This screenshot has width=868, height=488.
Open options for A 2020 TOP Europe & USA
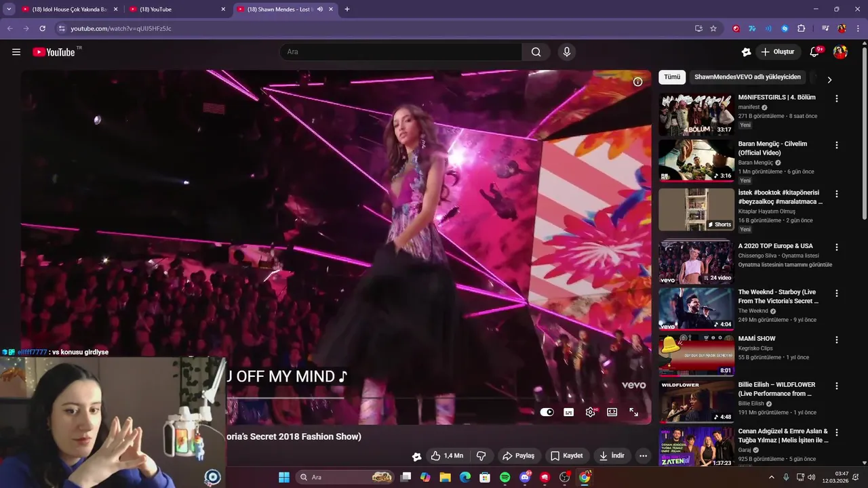836,247
